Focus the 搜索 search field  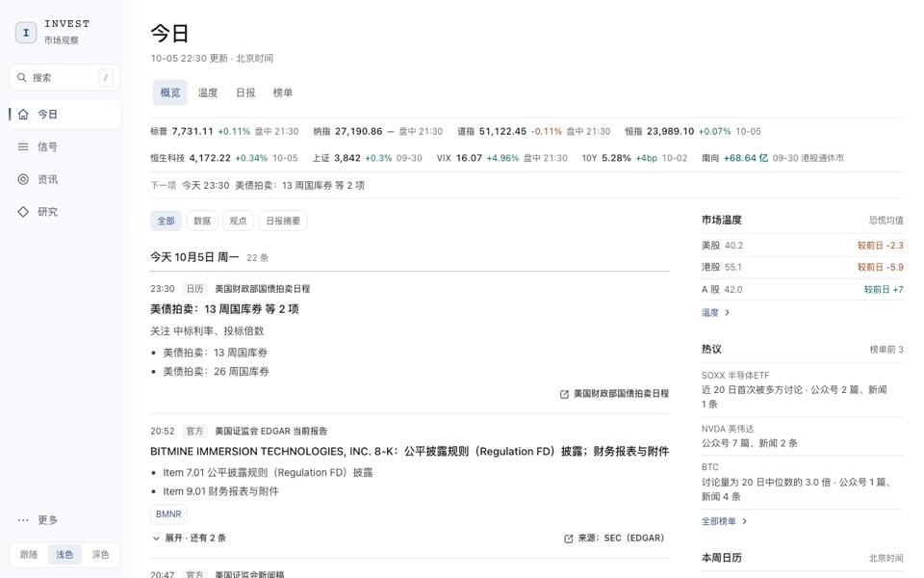tap(64, 77)
